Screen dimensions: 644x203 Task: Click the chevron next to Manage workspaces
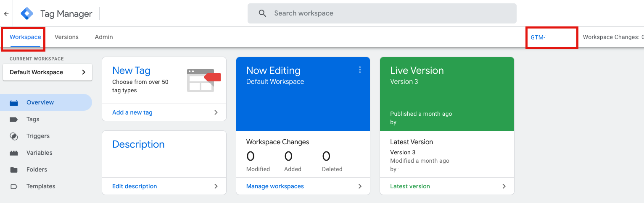tap(360, 186)
